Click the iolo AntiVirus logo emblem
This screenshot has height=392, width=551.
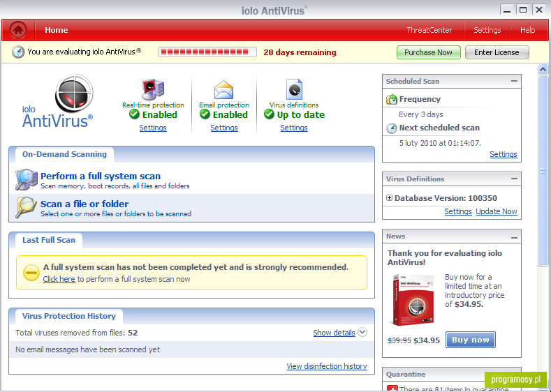click(x=74, y=93)
